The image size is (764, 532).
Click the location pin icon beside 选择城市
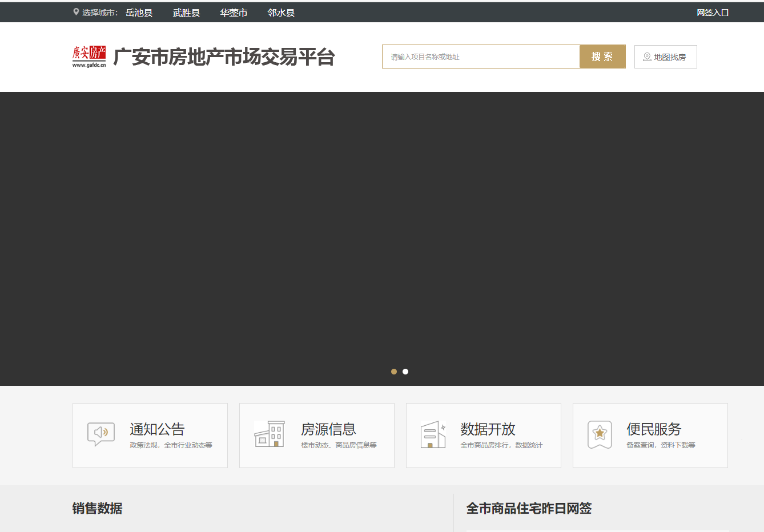coord(76,12)
